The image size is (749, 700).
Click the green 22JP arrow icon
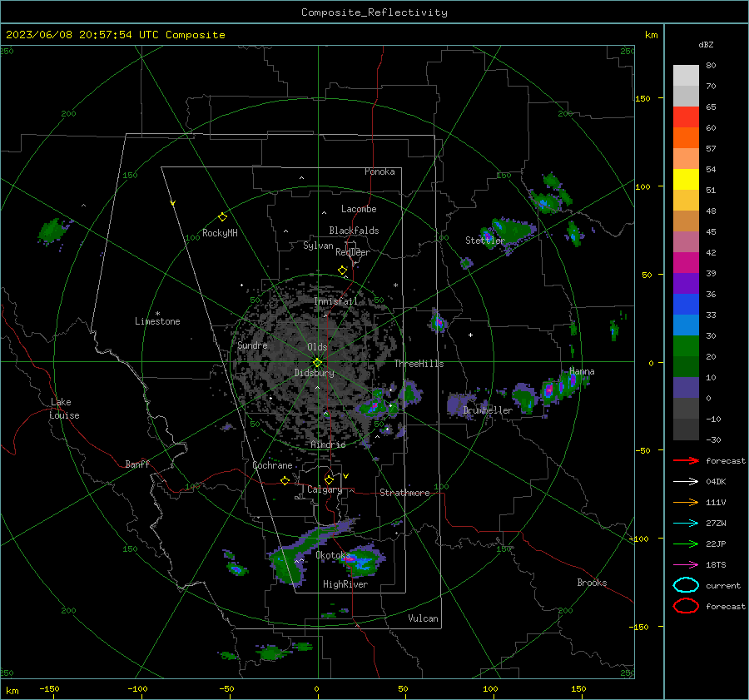click(x=686, y=544)
